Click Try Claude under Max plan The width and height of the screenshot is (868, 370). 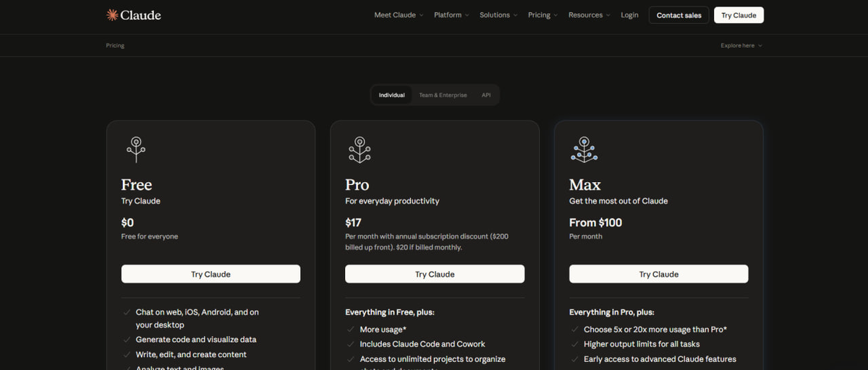click(659, 274)
